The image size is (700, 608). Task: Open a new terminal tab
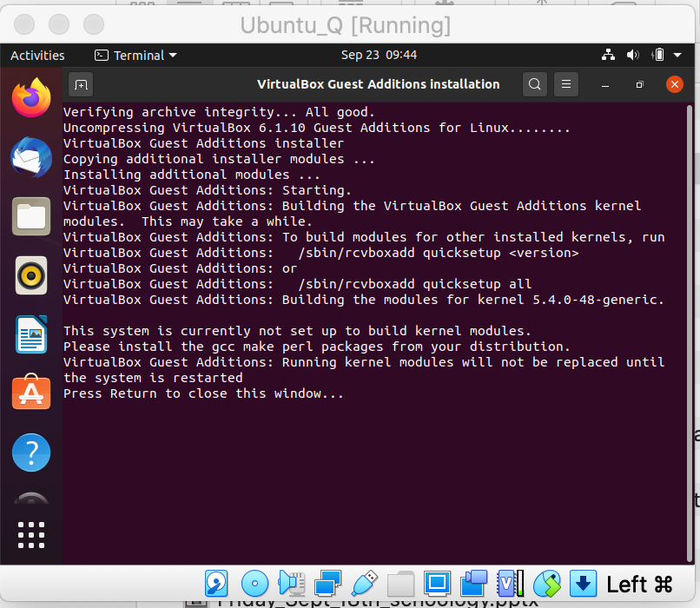point(81,84)
